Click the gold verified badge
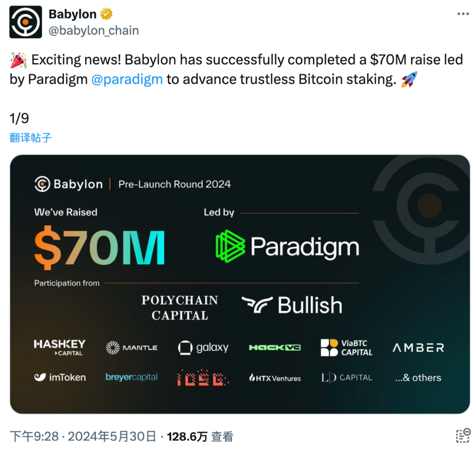This screenshot has width=476, height=450. pos(106,14)
